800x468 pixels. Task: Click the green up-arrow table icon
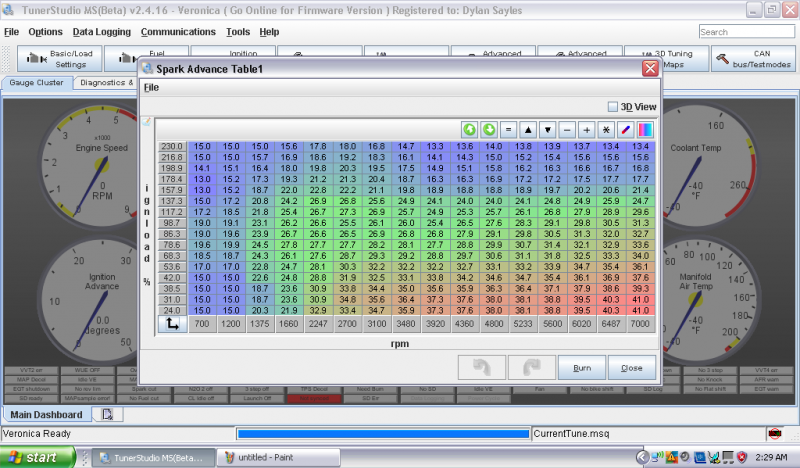click(x=469, y=129)
